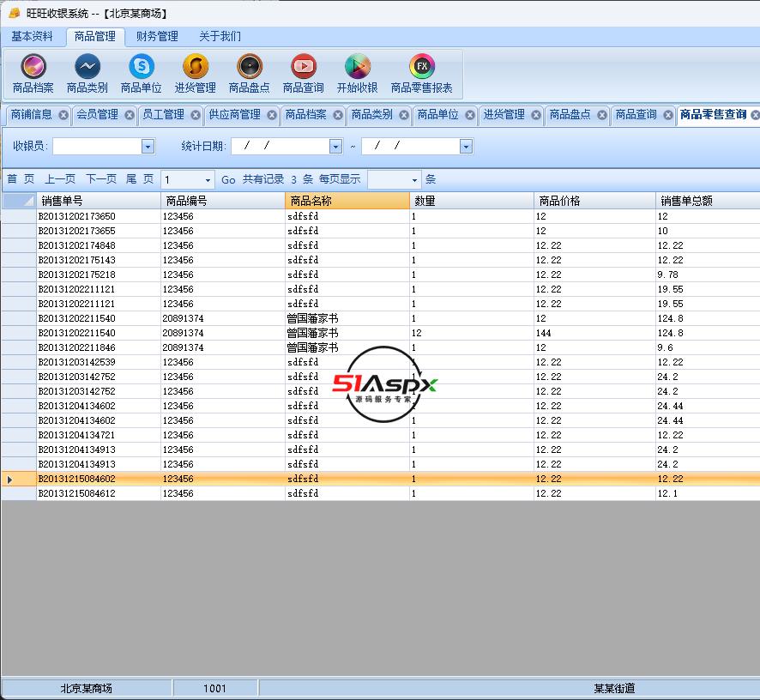
Task: Click the app icon in title bar
Action: (15, 13)
